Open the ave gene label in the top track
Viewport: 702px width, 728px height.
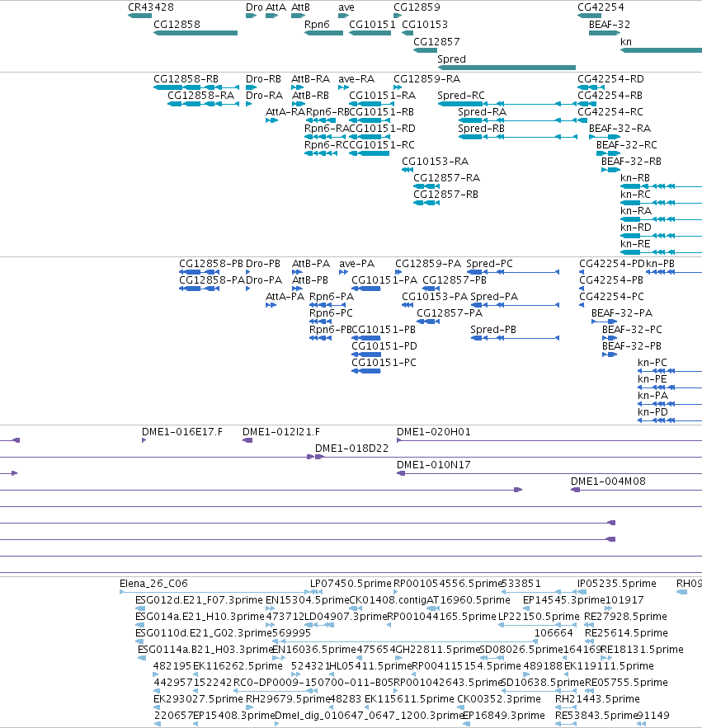pos(346,7)
